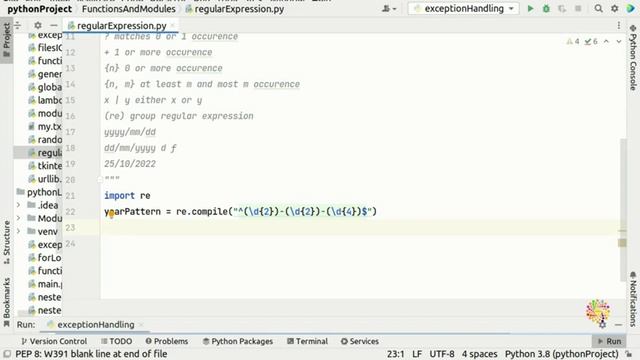This screenshot has width=640, height=360.
Task: Select the regularExpression.py editor tab
Action: 121,25
